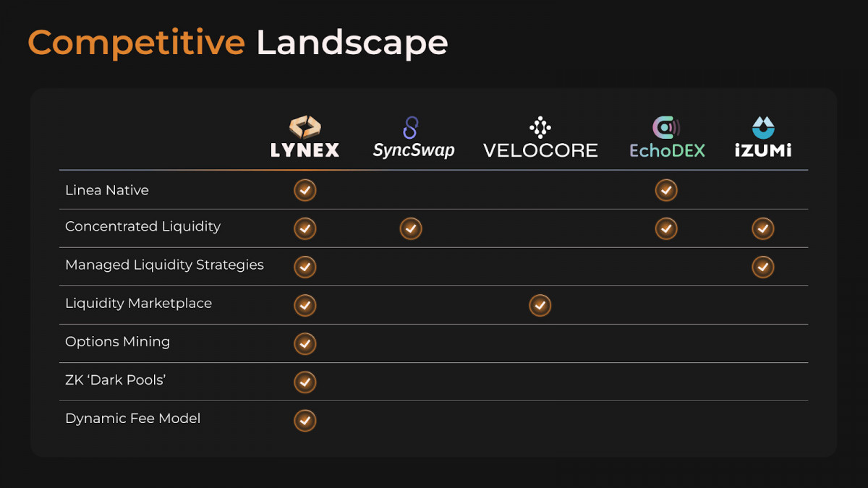Select the 'Liquidity Marketplace' row label
The image size is (868, 488).
point(139,304)
